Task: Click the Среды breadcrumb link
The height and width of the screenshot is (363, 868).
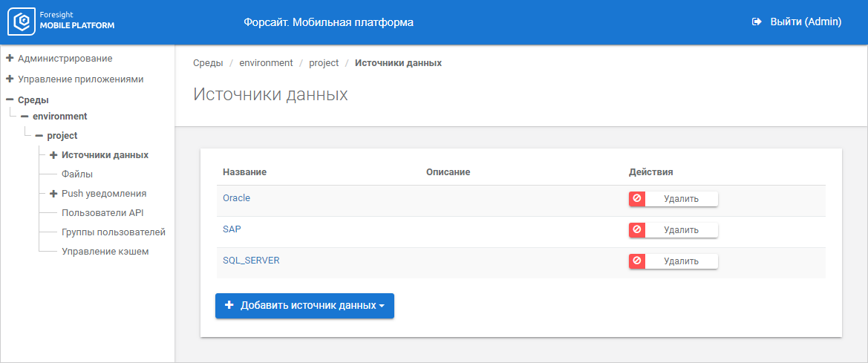Action: coord(208,63)
